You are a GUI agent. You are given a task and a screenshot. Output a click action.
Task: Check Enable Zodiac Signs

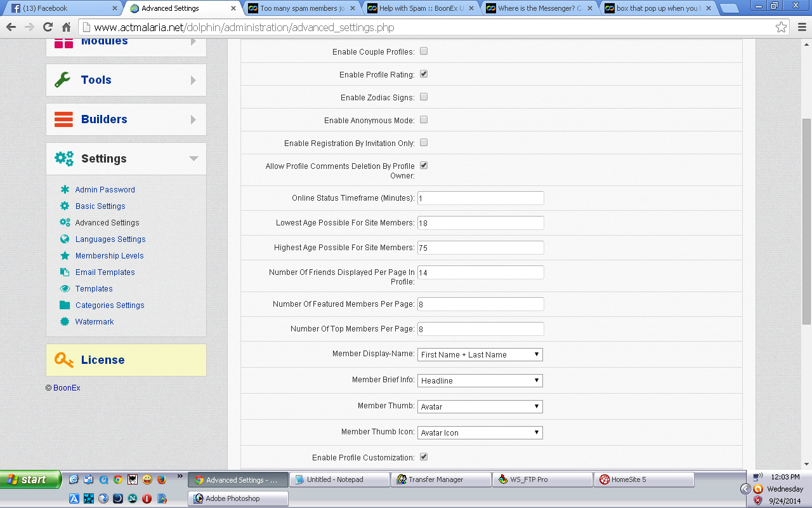[x=424, y=97]
